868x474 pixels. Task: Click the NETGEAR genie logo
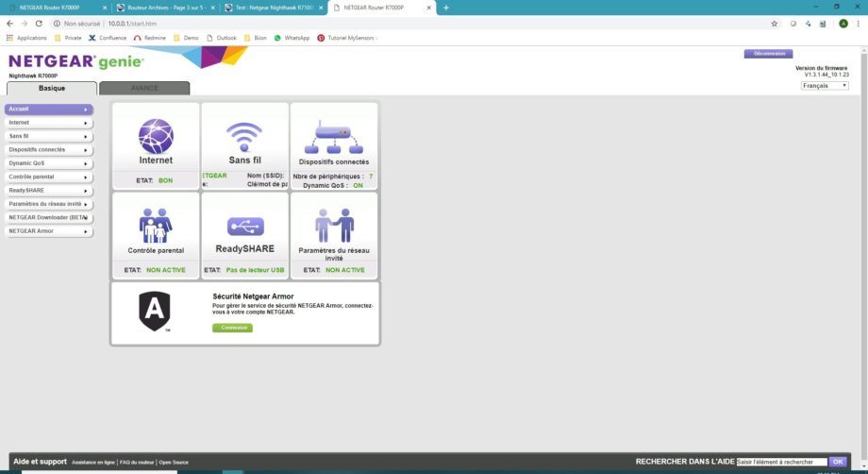coord(75,61)
